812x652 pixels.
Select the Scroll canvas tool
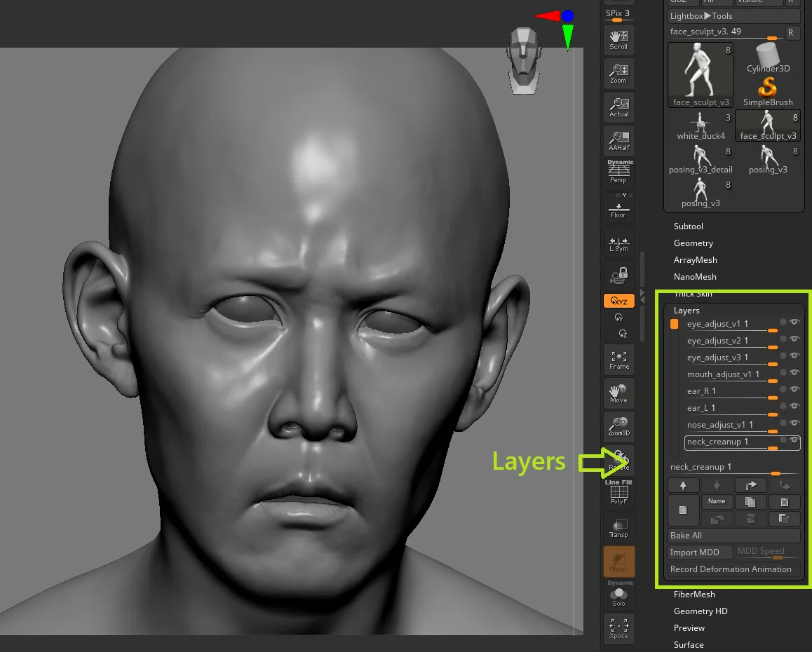pos(619,41)
